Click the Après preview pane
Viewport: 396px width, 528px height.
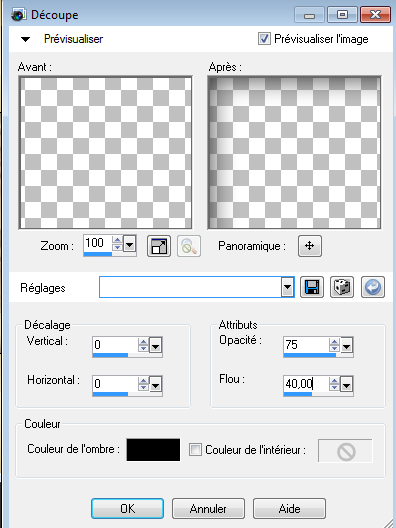click(x=295, y=153)
